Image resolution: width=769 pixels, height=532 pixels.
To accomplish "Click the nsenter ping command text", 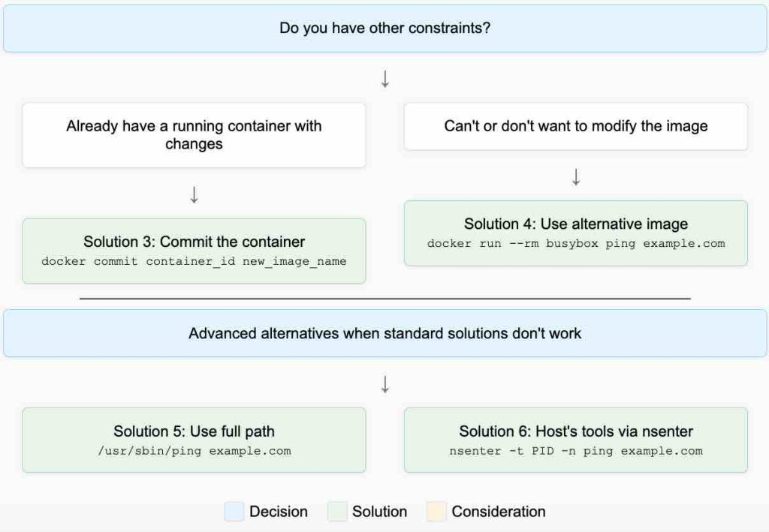I will pyautogui.click(x=576, y=451).
